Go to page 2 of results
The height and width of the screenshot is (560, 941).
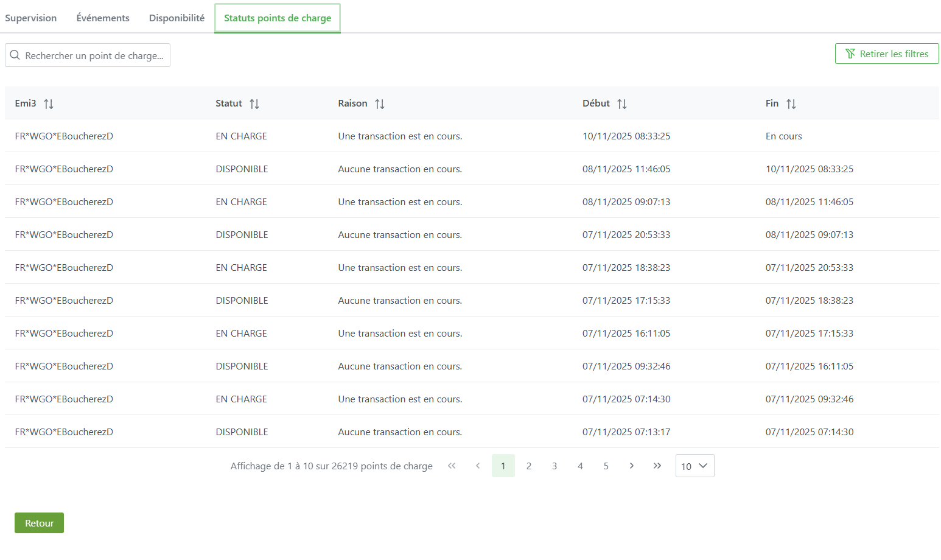pyautogui.click(x=529, y=466)
